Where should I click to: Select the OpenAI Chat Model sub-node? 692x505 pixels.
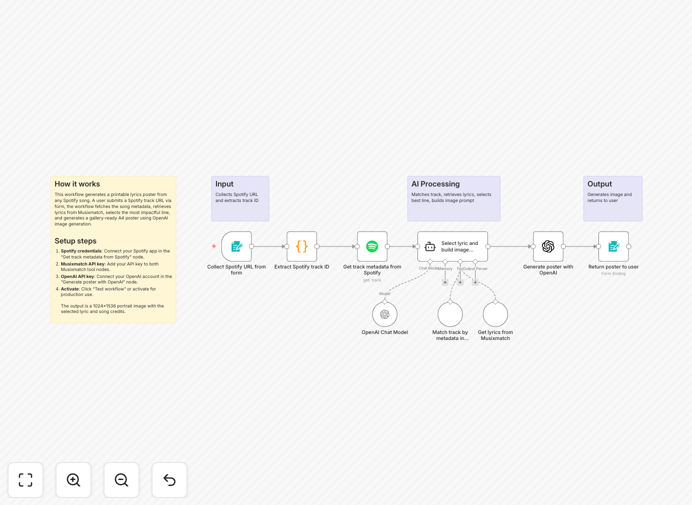tap(385, 314)
